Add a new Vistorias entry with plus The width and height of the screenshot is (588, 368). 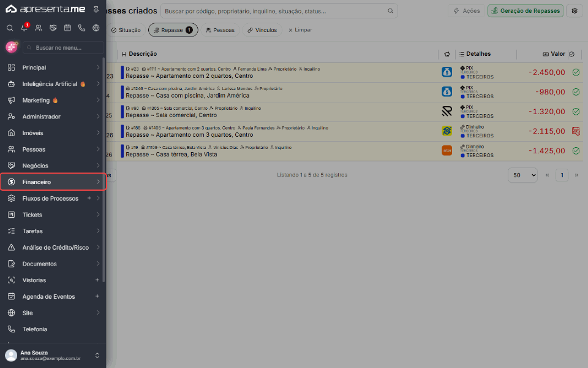[x=97, y=280]
